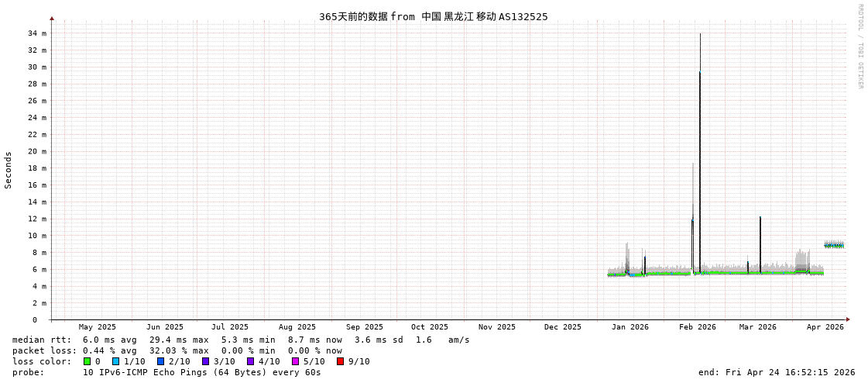Click the 34 m y-axis tick label

(x=37, y=33)
